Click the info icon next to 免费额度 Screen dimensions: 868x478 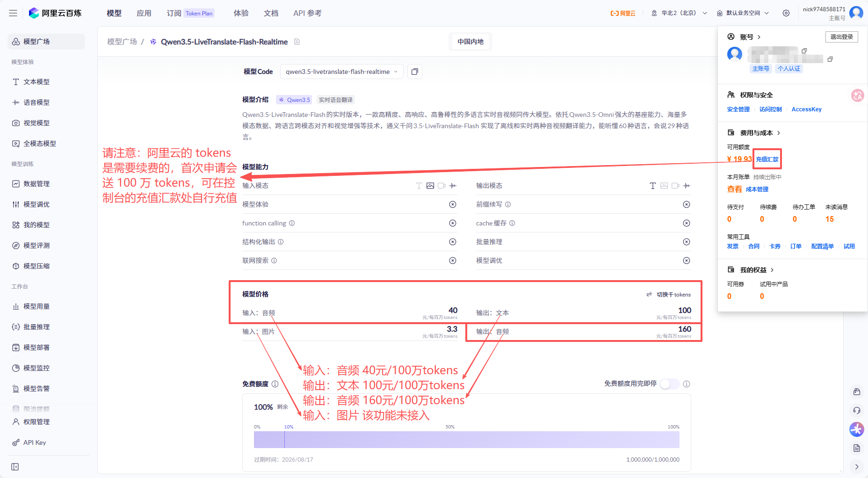tap(275, 384)
